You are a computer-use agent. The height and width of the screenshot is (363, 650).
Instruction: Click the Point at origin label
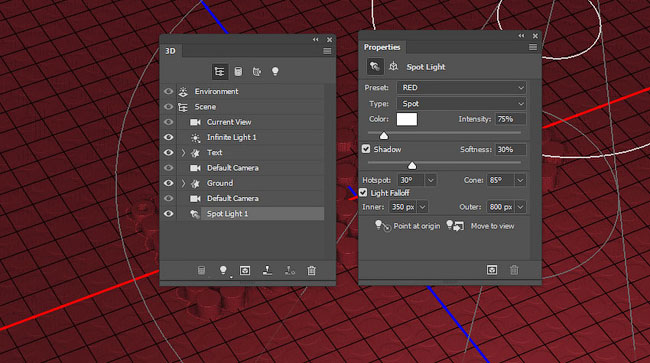coord(417,226)
